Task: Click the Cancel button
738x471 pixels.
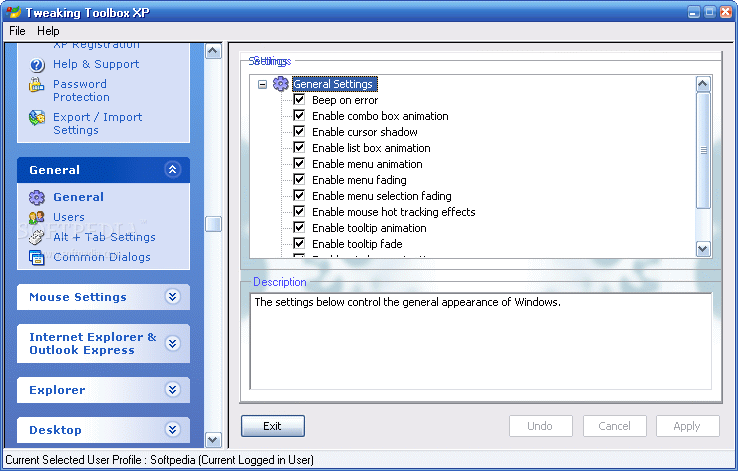Action: pyautogui.click(x=615, y=426)
